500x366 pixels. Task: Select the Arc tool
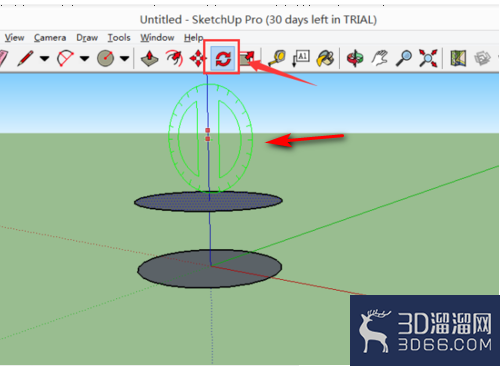65,58
